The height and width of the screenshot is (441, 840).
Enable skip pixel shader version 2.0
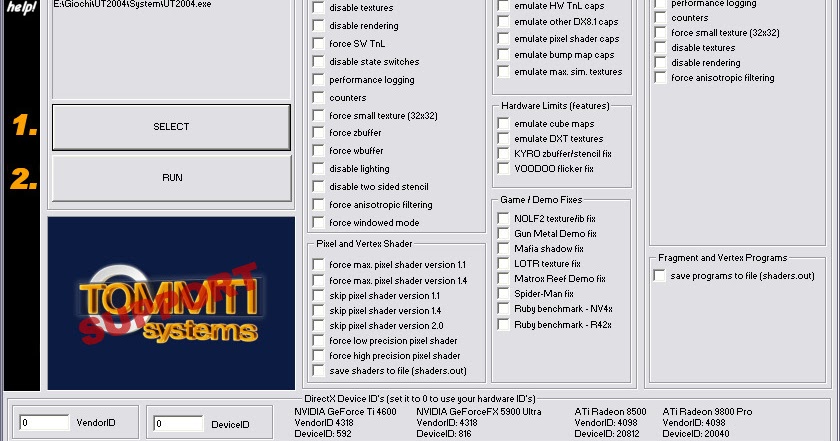click(x=319, y=325)
